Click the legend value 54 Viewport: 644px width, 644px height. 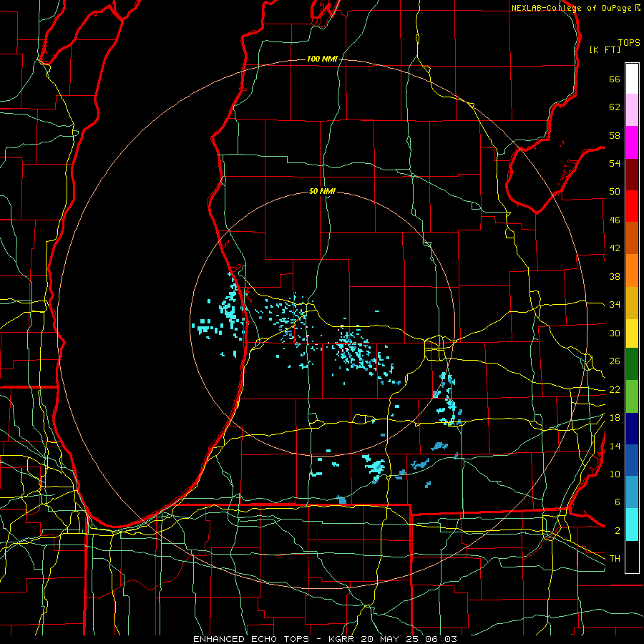coord(615,163)
